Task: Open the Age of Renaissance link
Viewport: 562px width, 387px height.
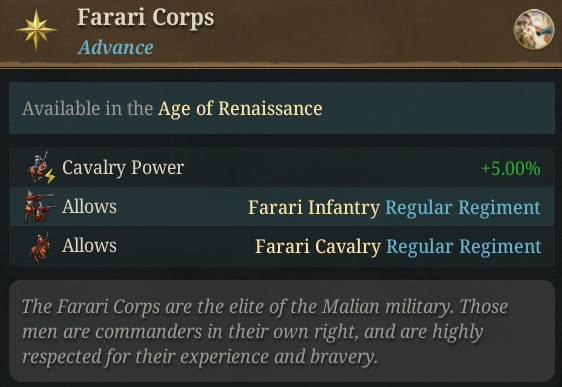Action: pos(240,108)
